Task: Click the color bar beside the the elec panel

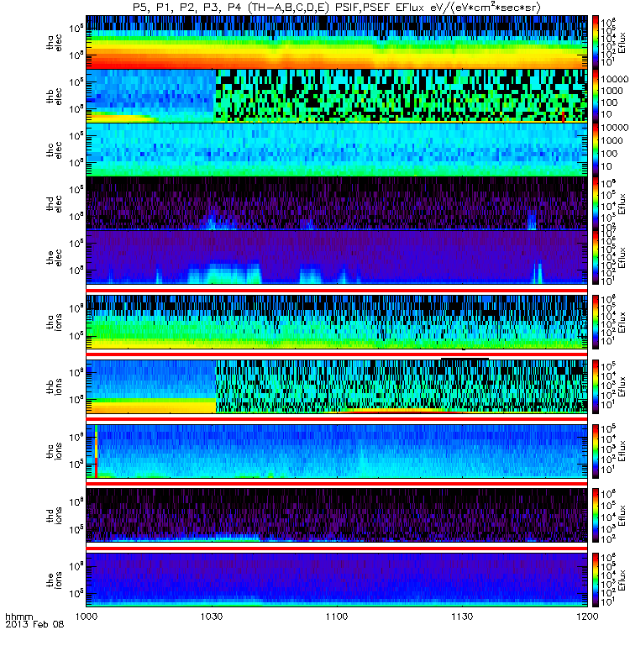Action: point(596,257)
